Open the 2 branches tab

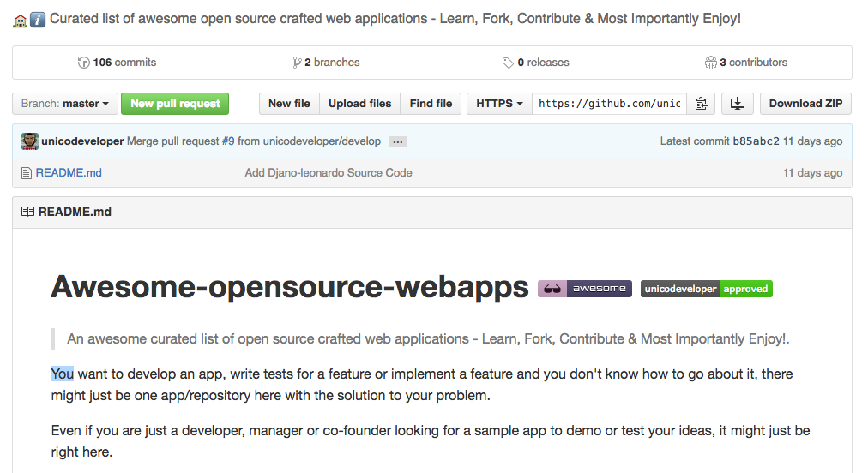(x=326, y=63)
